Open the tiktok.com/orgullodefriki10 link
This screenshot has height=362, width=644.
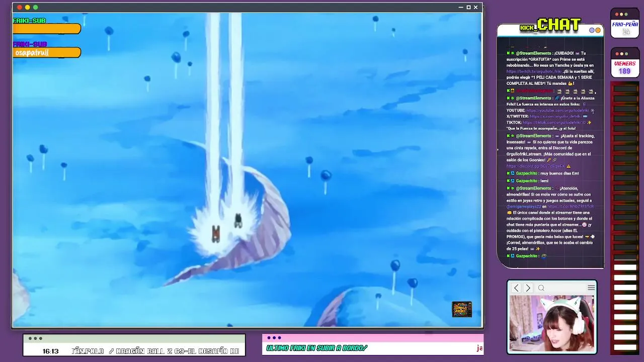(x=554, y=122)
